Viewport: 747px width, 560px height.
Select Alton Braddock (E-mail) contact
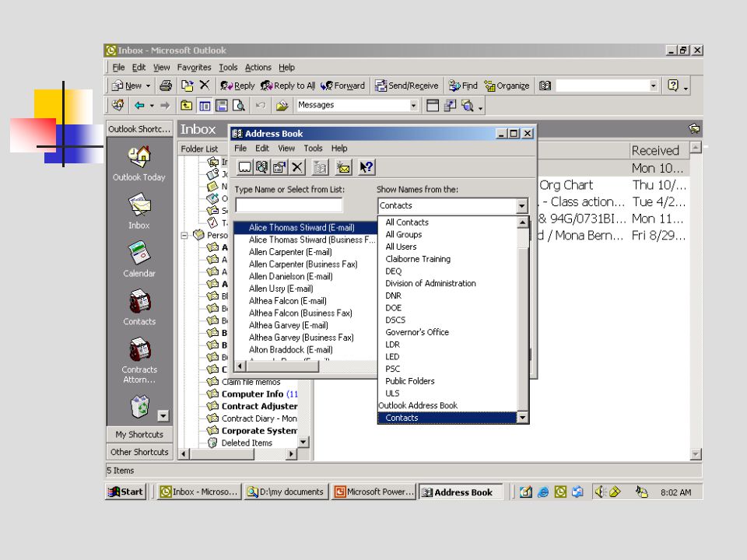(x=290, y=349)
